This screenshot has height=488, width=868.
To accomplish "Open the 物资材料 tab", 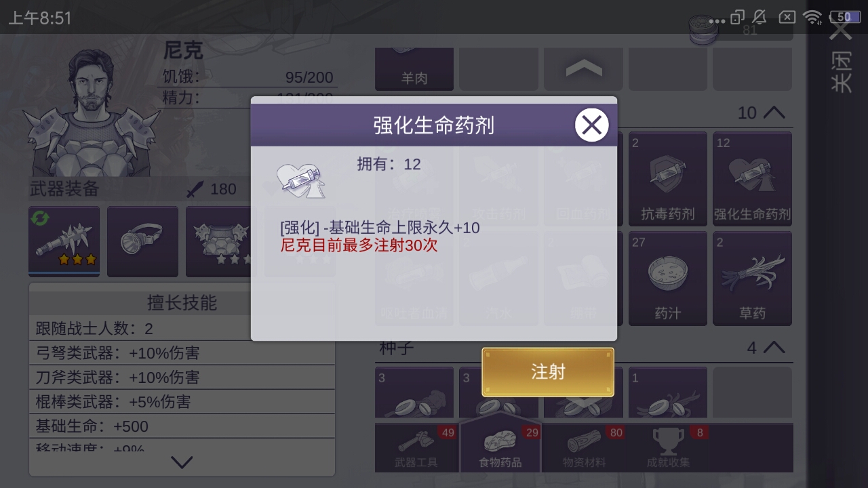I will coord(584,449).
